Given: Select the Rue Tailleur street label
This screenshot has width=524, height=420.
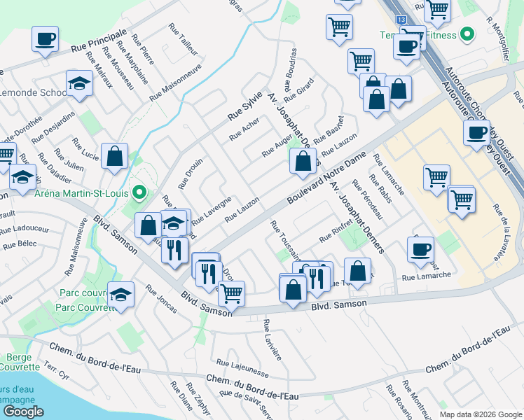Looking at the screenshot, I should (183, 39).
